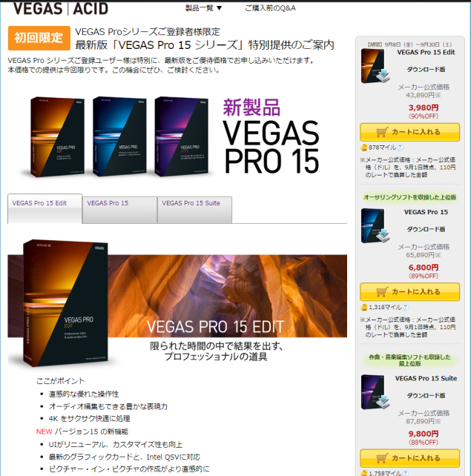This screenshot has height=476, width=471.
Task: Click the VEGAS Pro 15 sidebar box thumbnail
Action: point(375,225)
